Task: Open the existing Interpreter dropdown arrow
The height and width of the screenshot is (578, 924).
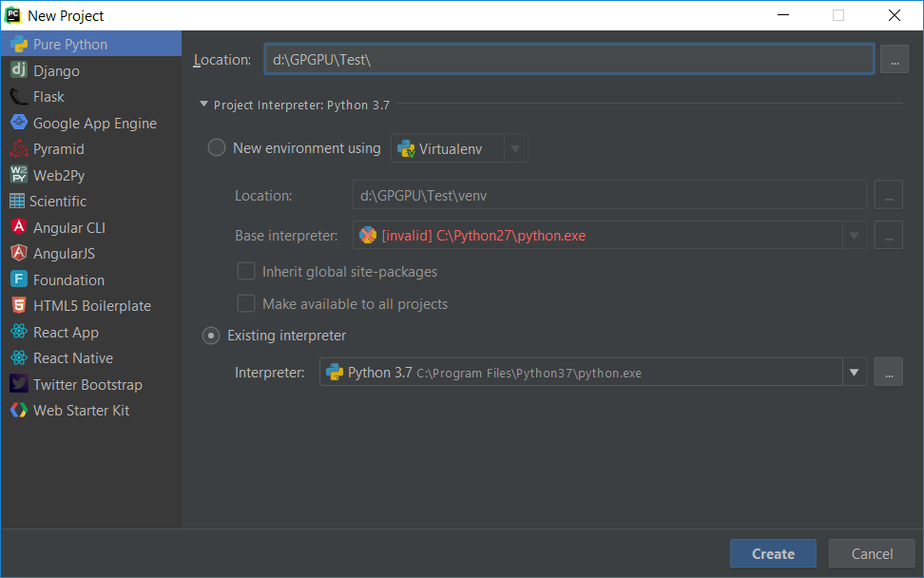Action: [854, 373]
